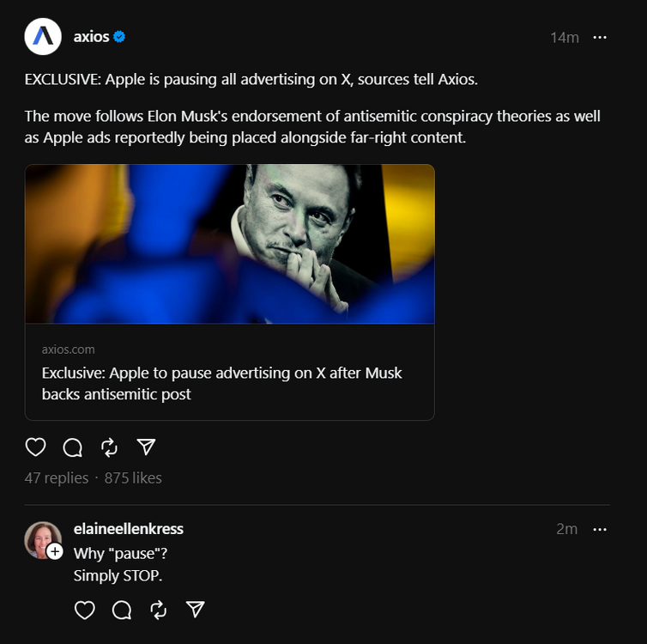Like elaineellenkress's reply

pyautogui.click(x=84, y=610)
